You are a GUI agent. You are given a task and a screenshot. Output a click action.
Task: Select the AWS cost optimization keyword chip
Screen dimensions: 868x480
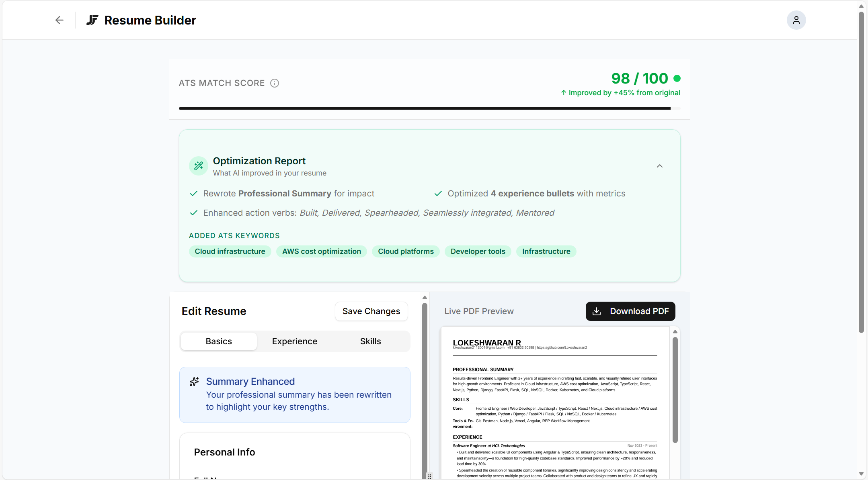321,251
